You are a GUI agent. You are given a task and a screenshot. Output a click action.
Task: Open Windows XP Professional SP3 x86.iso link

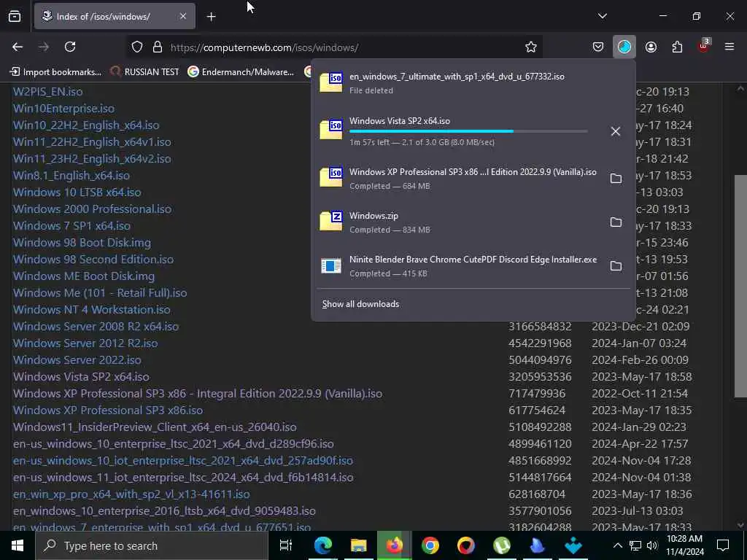point(108,410)
